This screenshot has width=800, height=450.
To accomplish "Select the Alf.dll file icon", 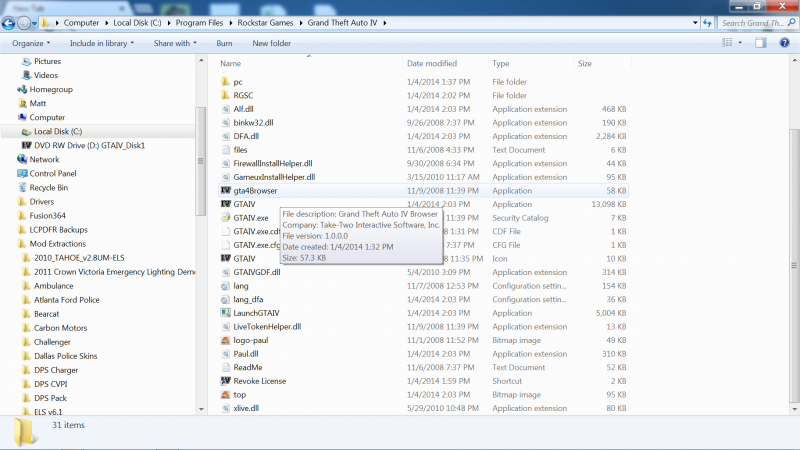I will click(x=226, y=109).
